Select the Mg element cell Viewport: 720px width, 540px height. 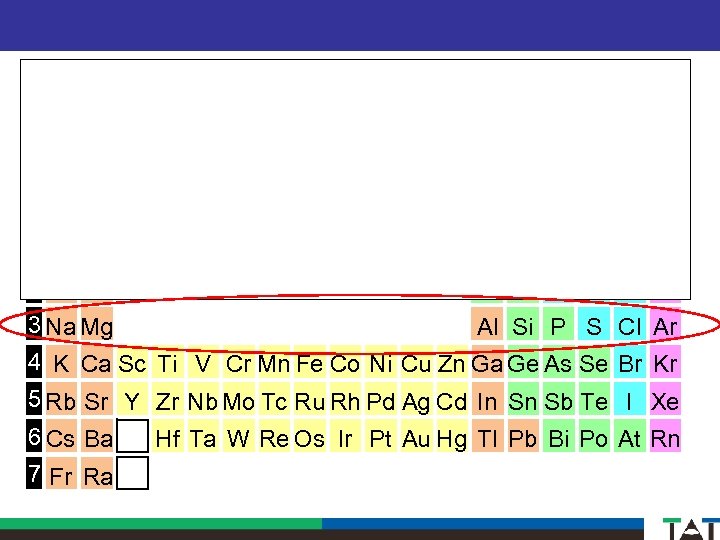[x=97, y=325]
